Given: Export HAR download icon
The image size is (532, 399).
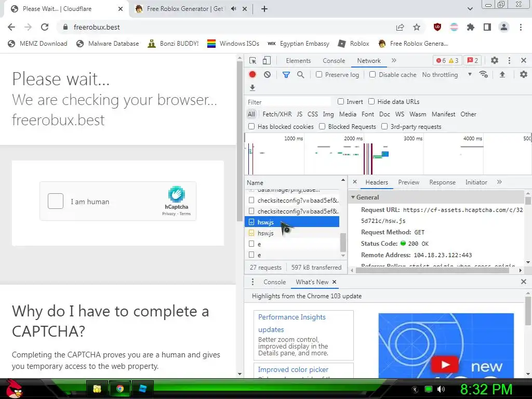Looking at the screenshot, I should (252, 88).
